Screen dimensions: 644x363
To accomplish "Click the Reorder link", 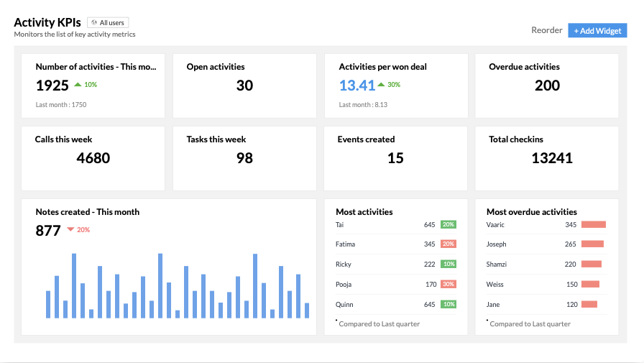I will [x=546, y=30].
